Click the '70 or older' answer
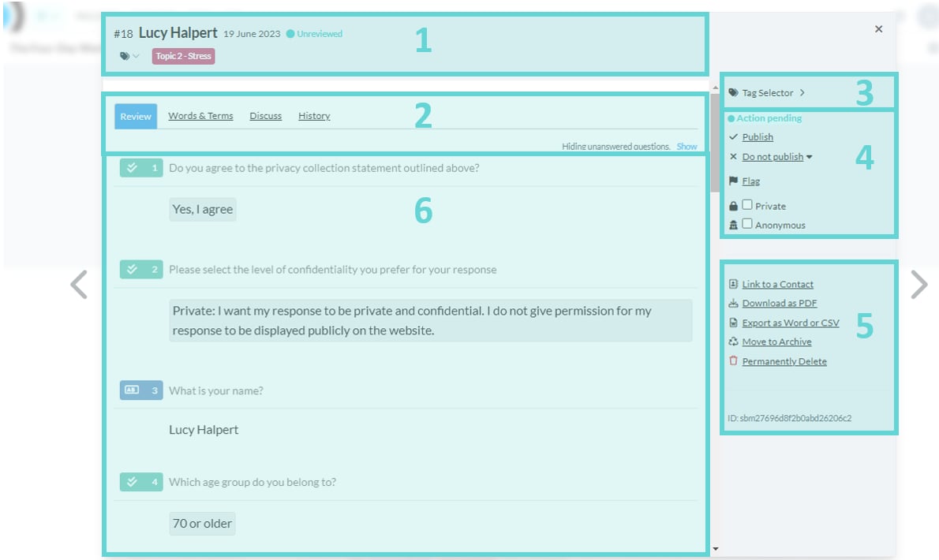The width and height of the screenshot is (939, 560). (x=202, y=524)
